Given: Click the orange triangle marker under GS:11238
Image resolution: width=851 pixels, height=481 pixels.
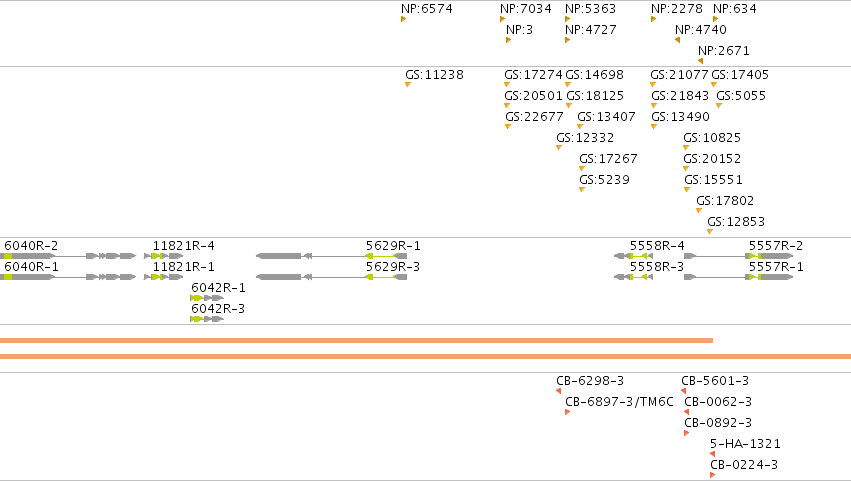Looking at the screenshot, I should [408, 84].
